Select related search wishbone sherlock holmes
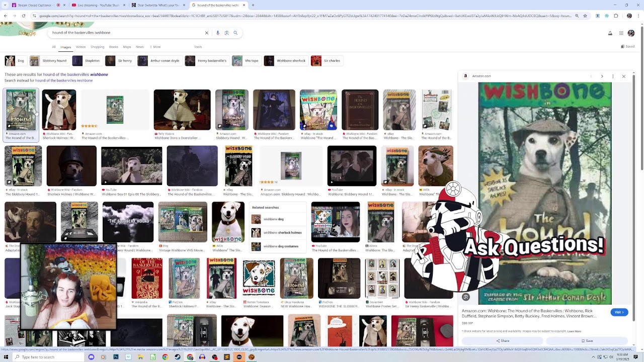The image size is (644, 362). (278, 233)
